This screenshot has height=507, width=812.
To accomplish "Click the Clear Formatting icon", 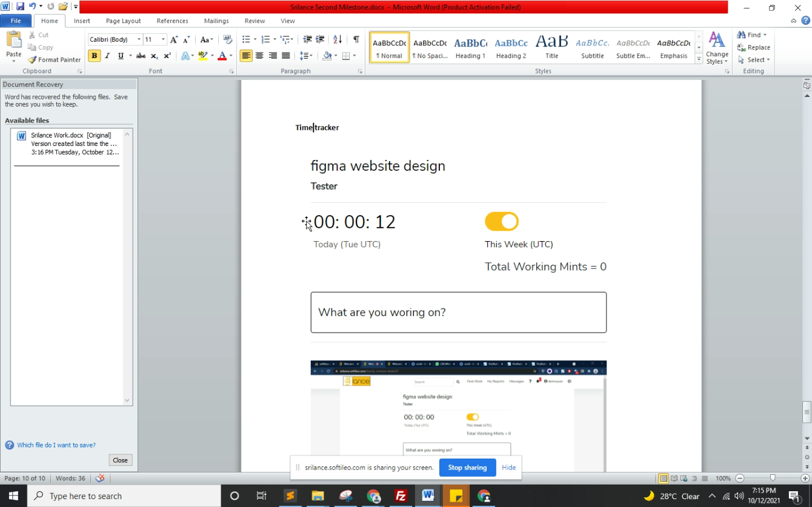I will [x=228, y=39].
